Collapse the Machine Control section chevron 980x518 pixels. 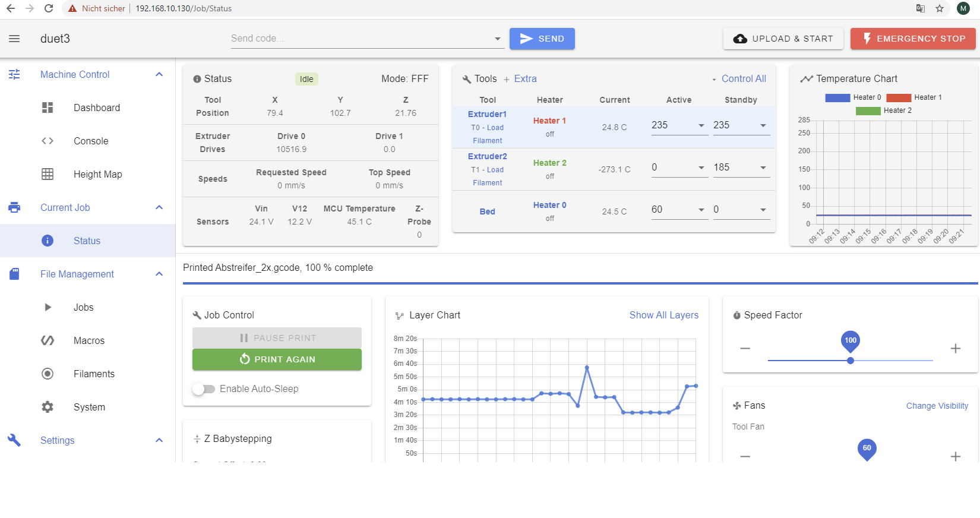click(159, 74)
